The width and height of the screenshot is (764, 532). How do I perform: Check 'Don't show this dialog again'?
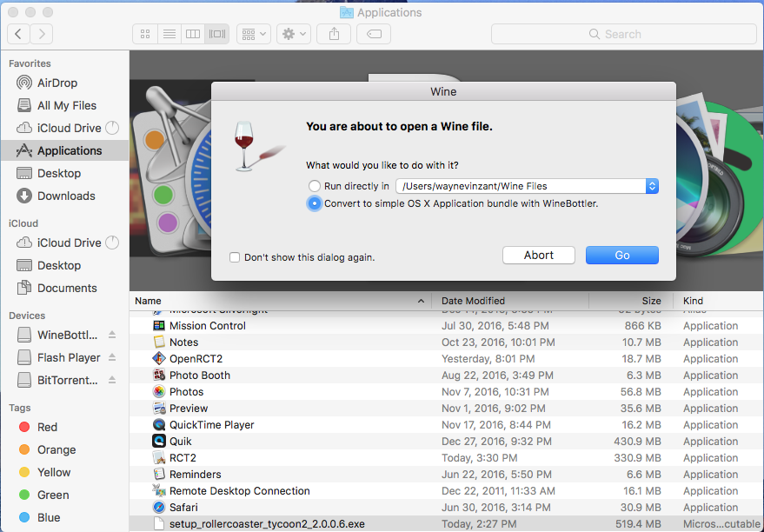235,257
